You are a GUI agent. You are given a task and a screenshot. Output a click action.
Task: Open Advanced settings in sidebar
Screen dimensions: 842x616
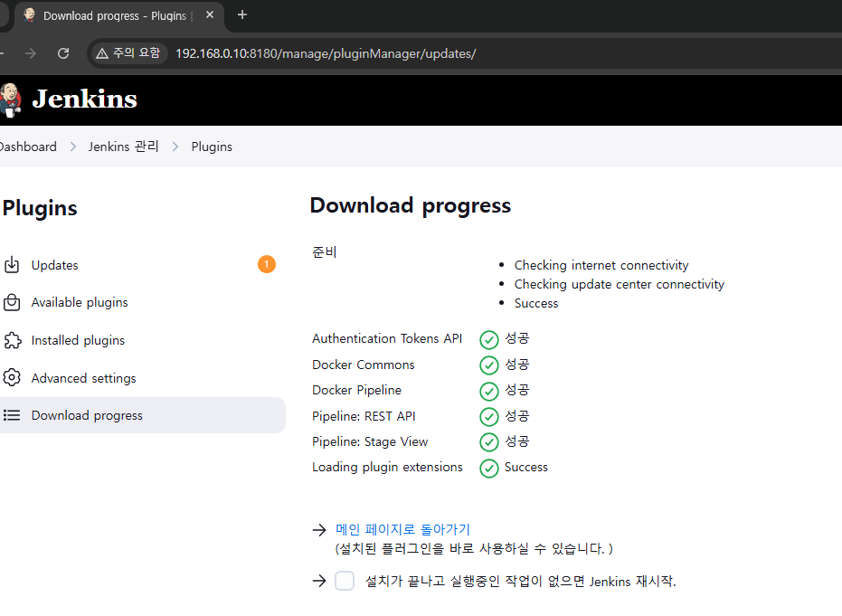[x=142, y=378]
